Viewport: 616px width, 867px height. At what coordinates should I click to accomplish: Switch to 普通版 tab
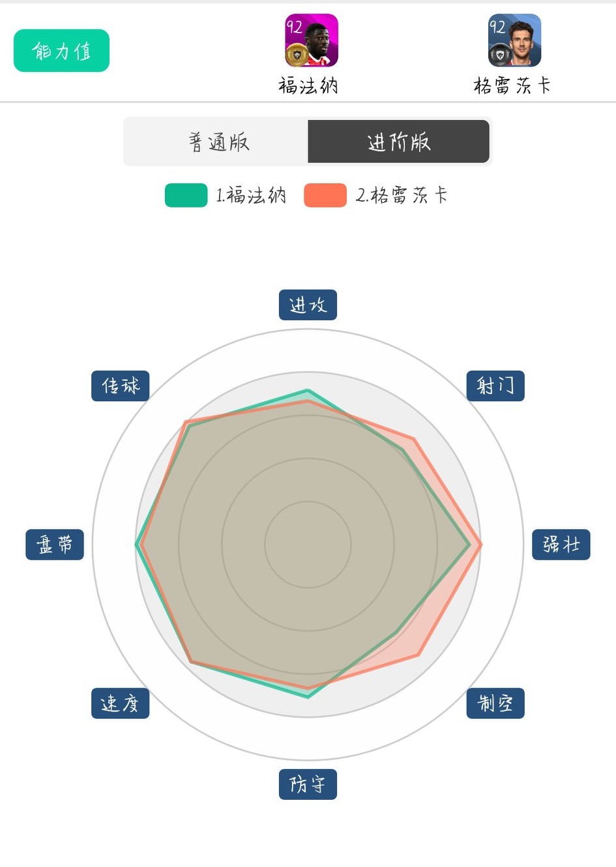point(217,142)
